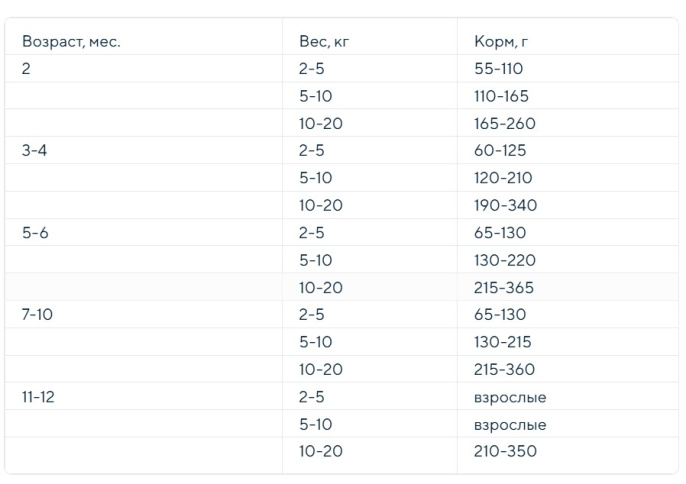686x484 pixels.
Task: Click "взрослые" in the 11-12 months 2-5 kg row
Action: 510,397
